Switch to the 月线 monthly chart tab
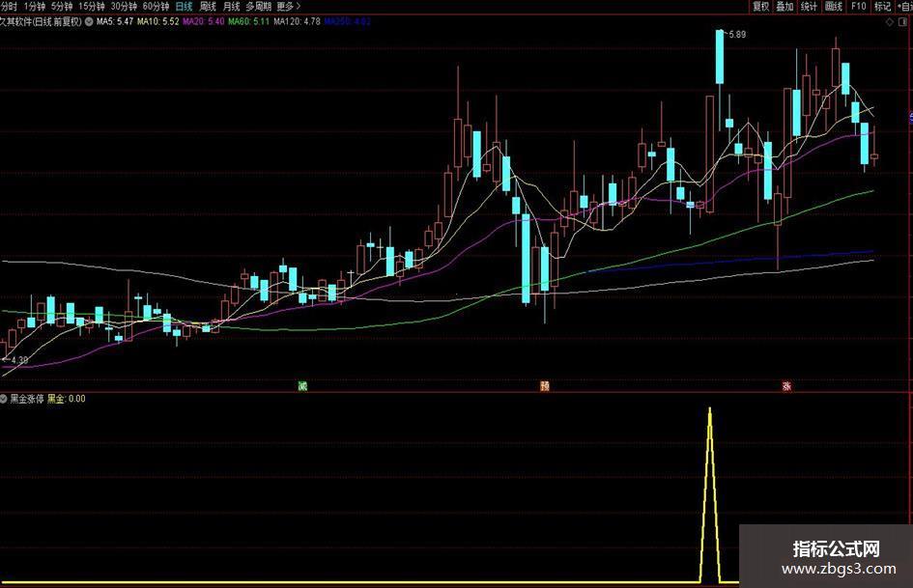This screenshot has width=913, height=588. click(x=231, y=7)
